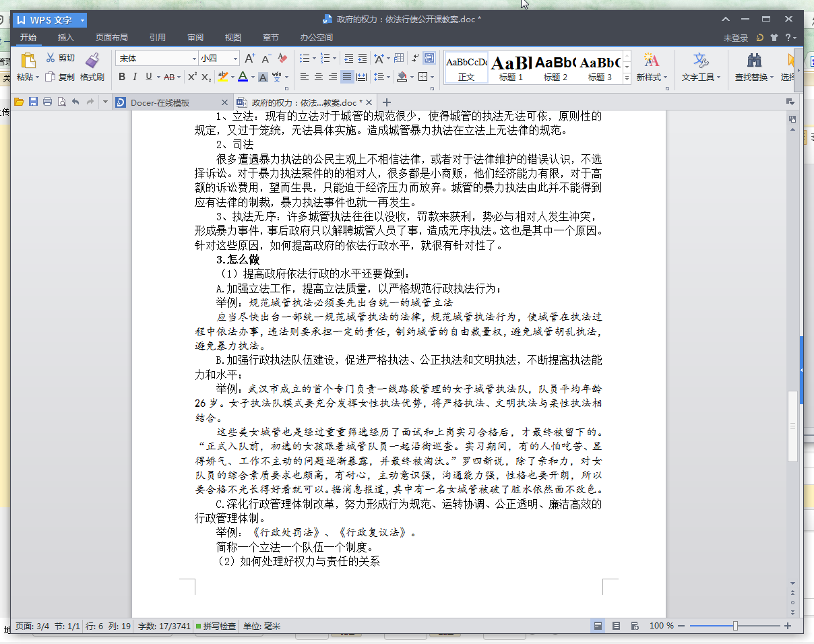
Task: Click the 未登录 (not logged in) link
Action: pyautogui.click(x=736, y=38)
